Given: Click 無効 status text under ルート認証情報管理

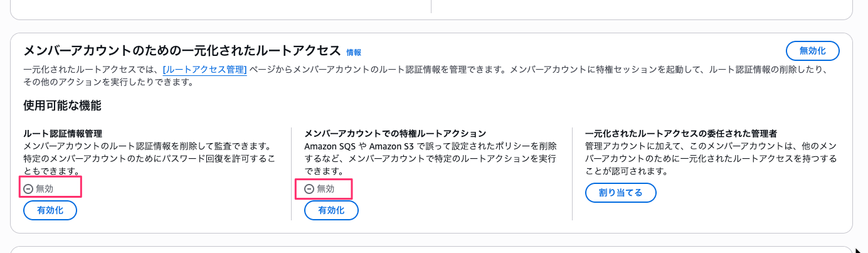Looking at the screenshot, I should pos(45,188).
